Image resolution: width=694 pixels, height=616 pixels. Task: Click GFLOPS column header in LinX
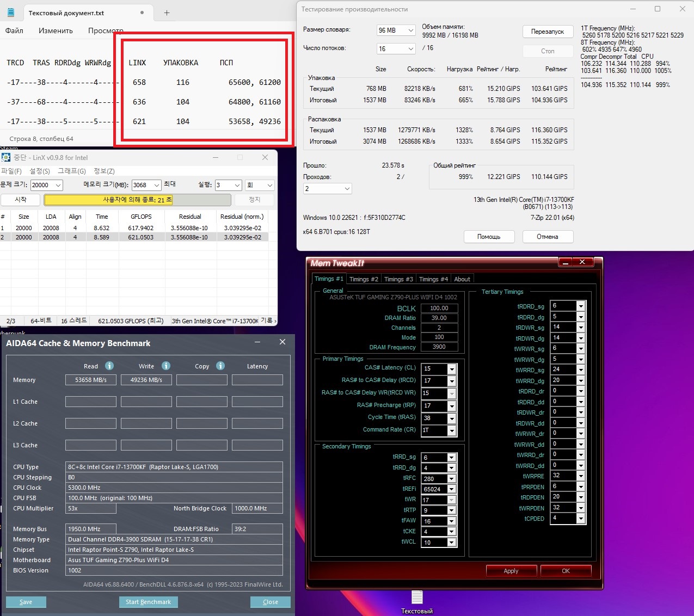tap(141, 217)
